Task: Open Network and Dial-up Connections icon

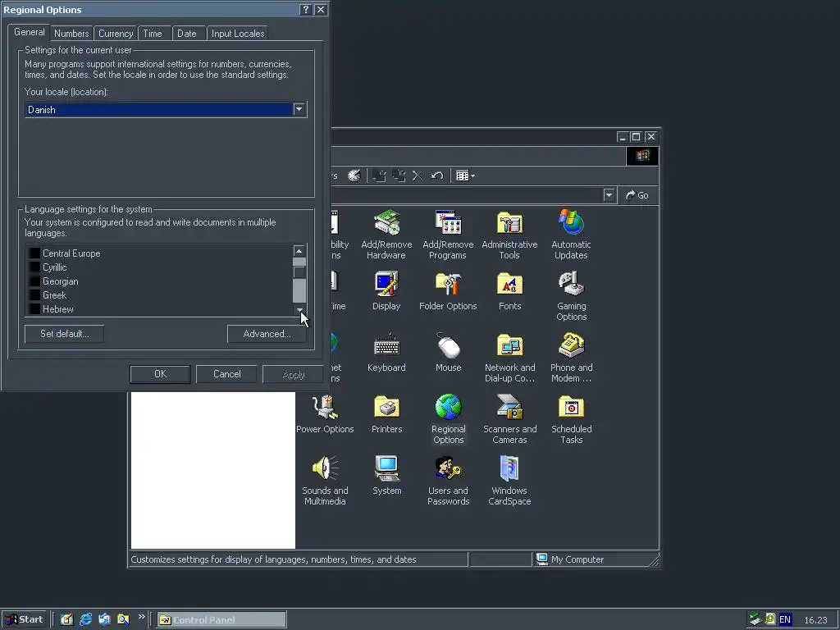Action: tap(509, 358)
